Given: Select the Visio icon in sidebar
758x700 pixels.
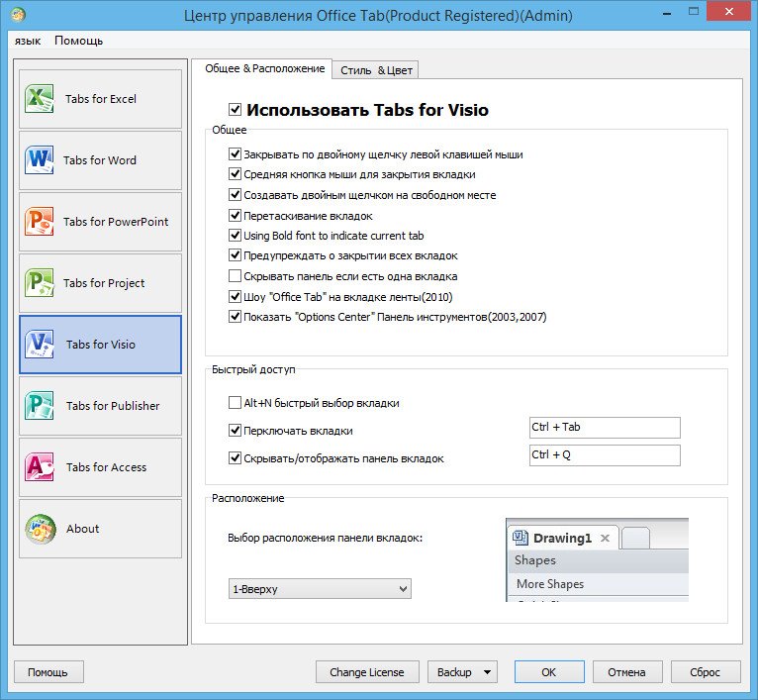Looking at the screenshot, I should (x=40, y=344).
